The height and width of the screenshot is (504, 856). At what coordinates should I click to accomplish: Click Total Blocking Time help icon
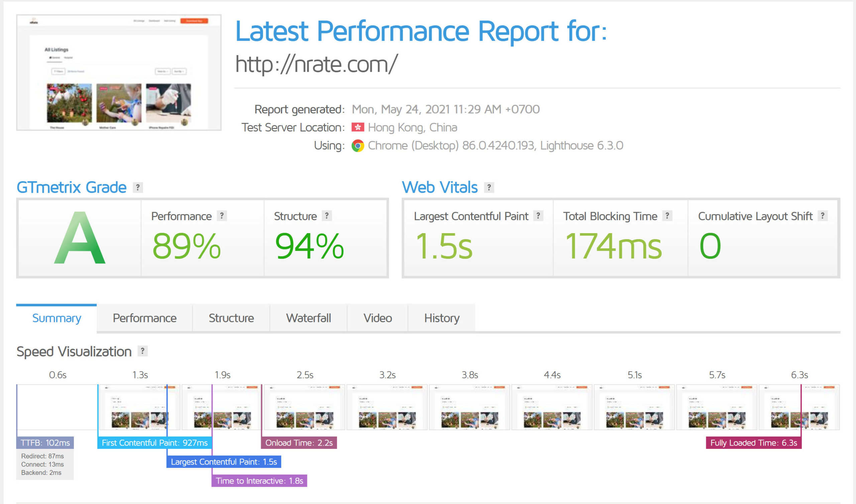click(x=667, y=216)
